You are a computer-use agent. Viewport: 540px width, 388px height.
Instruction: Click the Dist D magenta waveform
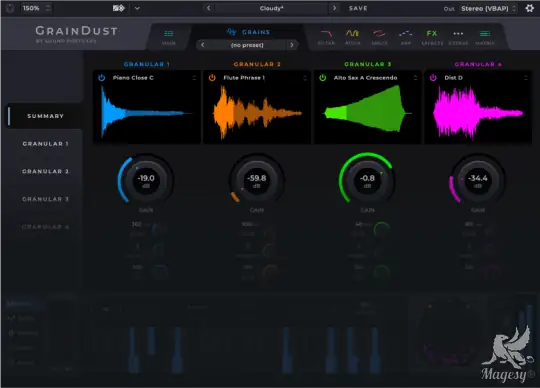(x=478, y=113)
